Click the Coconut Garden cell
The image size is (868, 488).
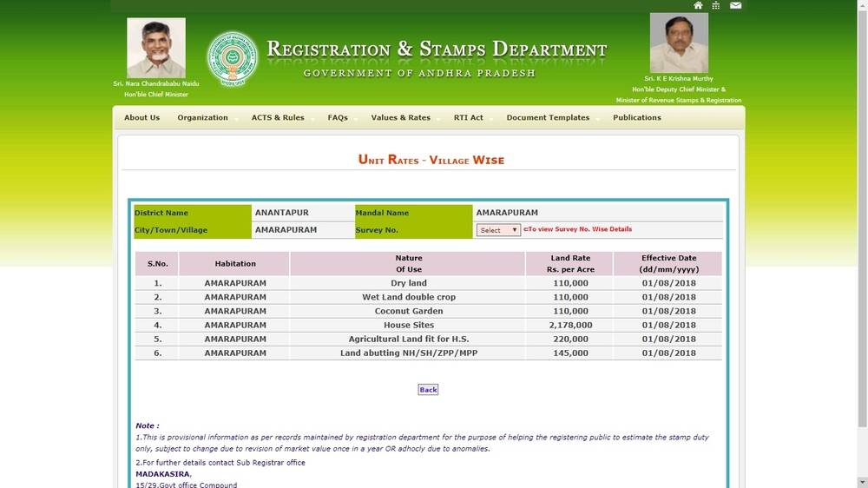409,311
